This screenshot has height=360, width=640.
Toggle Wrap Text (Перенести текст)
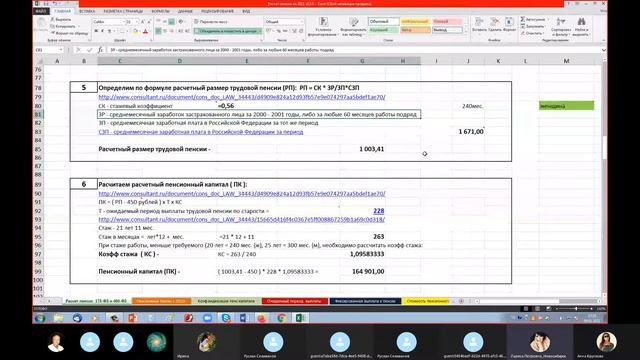[x=211, y=22]
